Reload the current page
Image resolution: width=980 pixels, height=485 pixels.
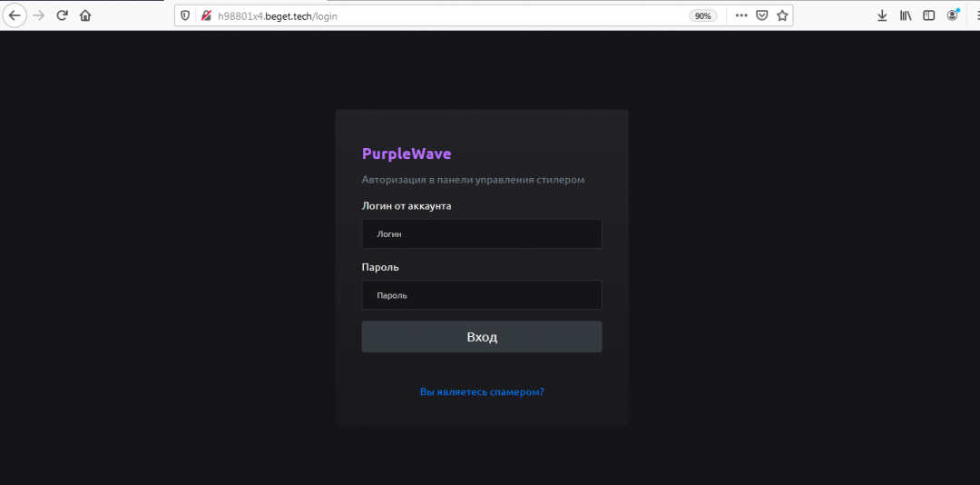click(63, 15)
